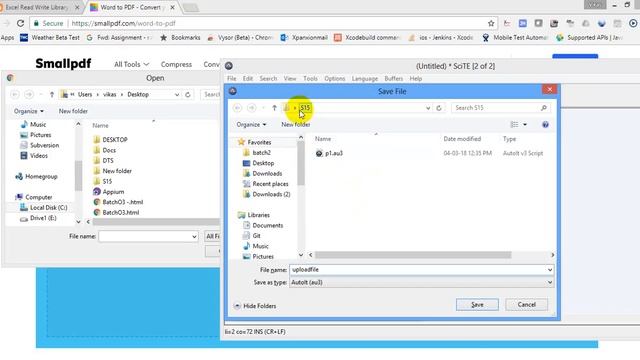This screenshot has width=640, height=360.
Task: Click Save button in Save File dialog
Action: 477,304
